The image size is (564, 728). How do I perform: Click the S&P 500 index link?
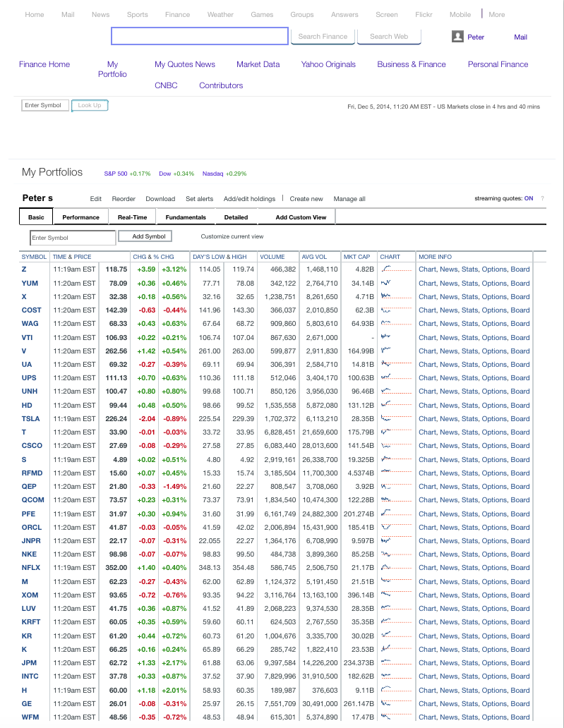pos(116,174)
